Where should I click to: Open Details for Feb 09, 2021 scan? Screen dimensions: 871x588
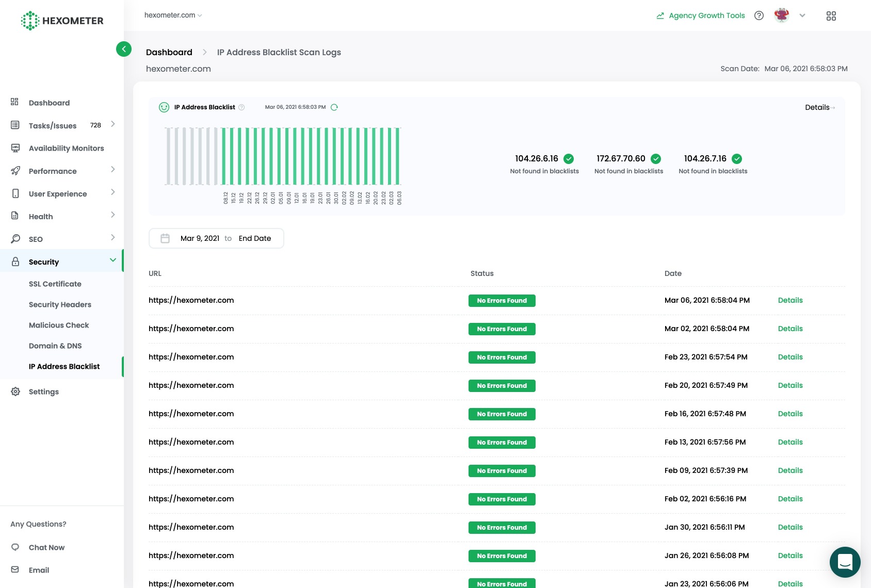[x=791, y=470]
